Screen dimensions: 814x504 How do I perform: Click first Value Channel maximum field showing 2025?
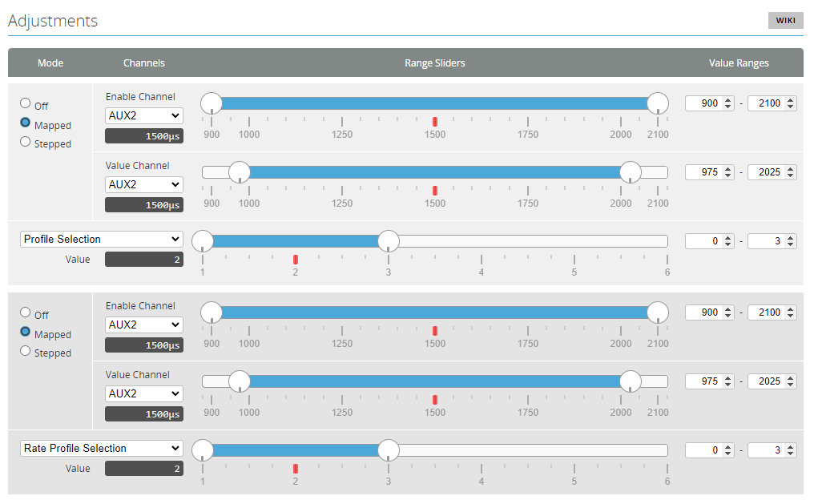[766, 172]
